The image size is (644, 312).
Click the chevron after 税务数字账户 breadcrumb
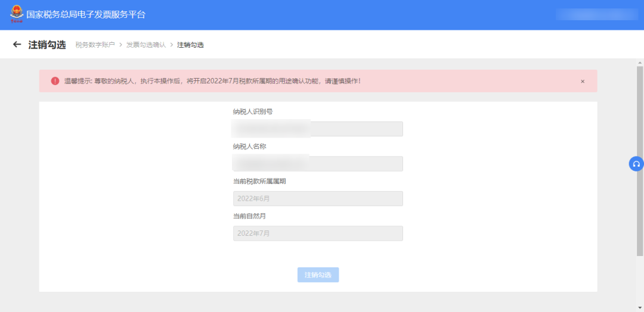pyautogui.click(x=120, y=45)
